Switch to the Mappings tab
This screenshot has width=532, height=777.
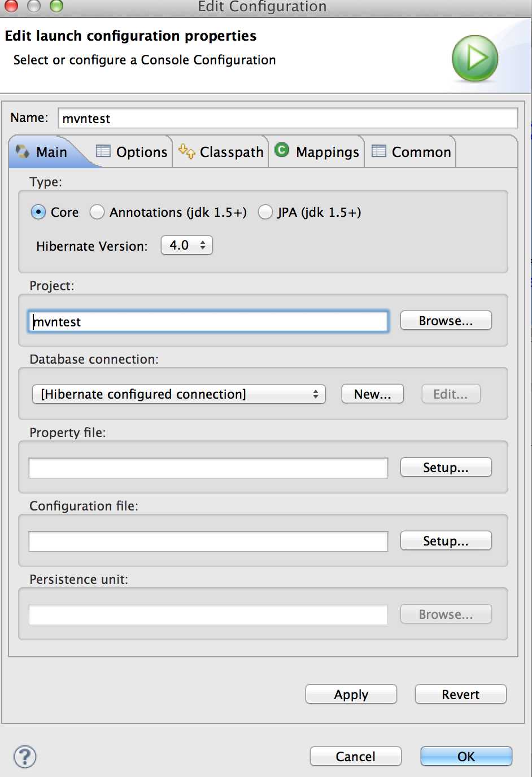[316, 152]
